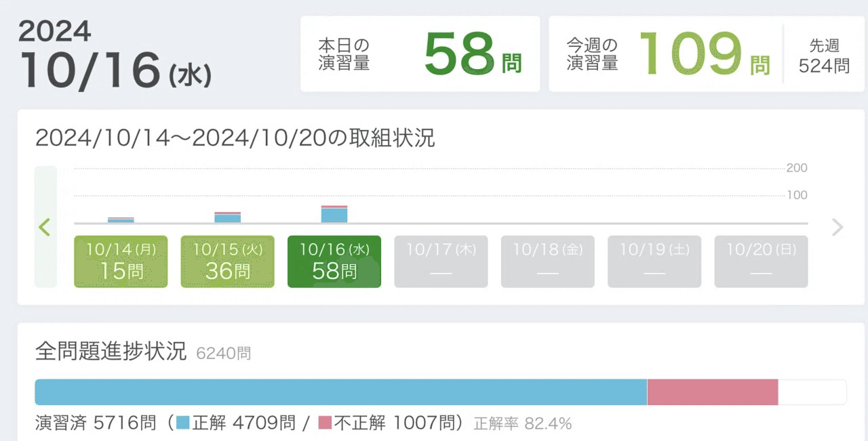Click the 全問題進捗状況 heading

pyautogui.click(x=111, y=352)
